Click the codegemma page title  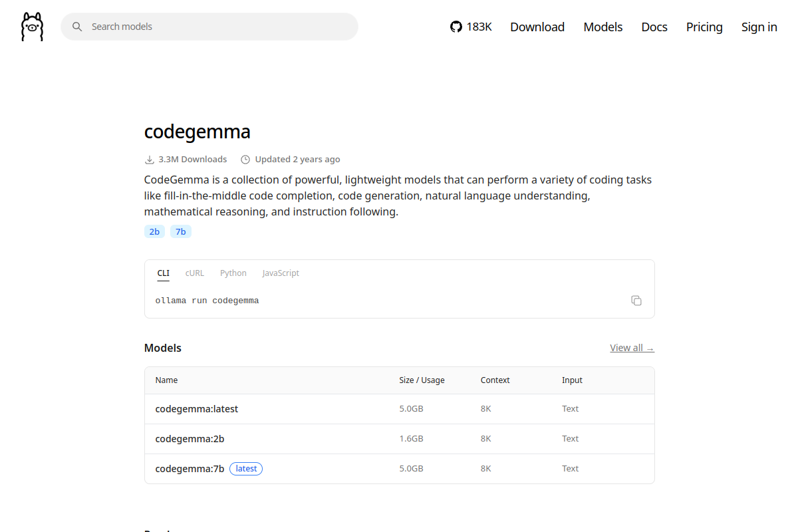tap(198, 132)
